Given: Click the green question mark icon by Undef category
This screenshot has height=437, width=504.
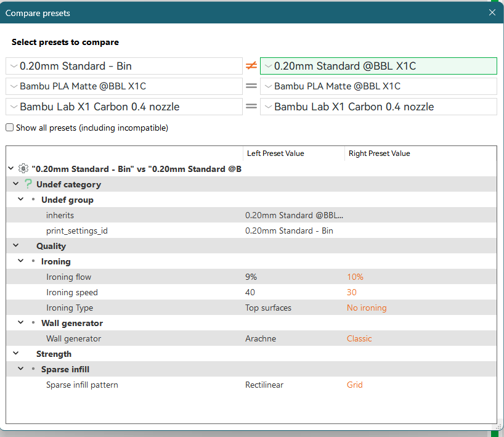Looking at the screenshot, I should point(28,184).
